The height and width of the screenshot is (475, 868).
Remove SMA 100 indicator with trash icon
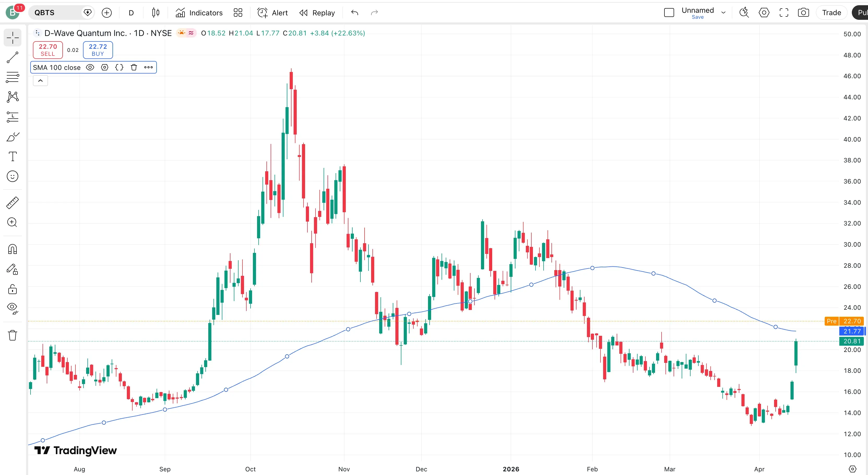[x=134, y=67]
